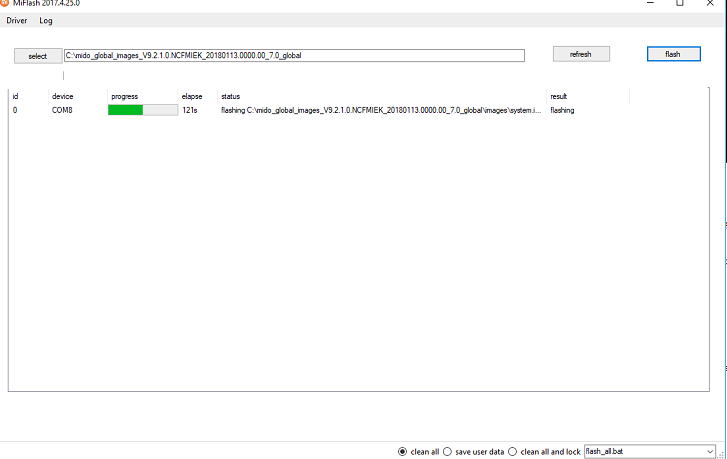Screen dimensions: 727x459
Task: Close the MiFlash window
Action: pyautogui.click(x=710, y=3)
